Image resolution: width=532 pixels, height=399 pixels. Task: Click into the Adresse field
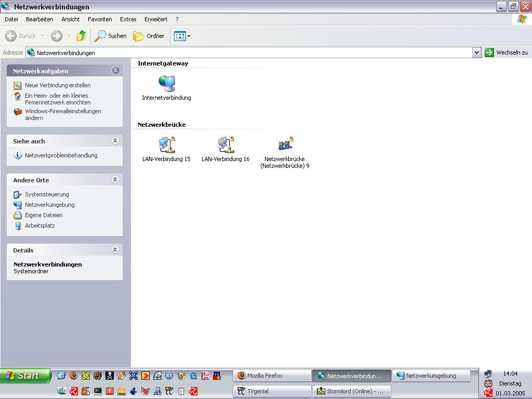pyautogui.click(x=249, y=52)
